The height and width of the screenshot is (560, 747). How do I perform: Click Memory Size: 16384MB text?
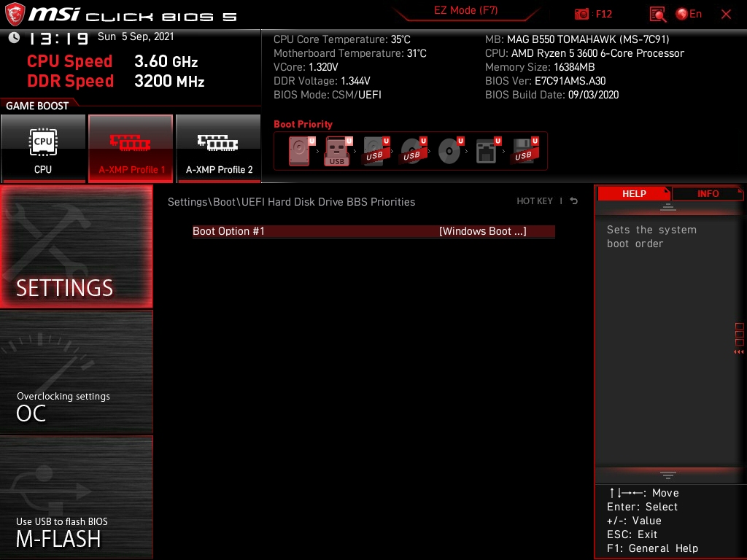point(540,67)
